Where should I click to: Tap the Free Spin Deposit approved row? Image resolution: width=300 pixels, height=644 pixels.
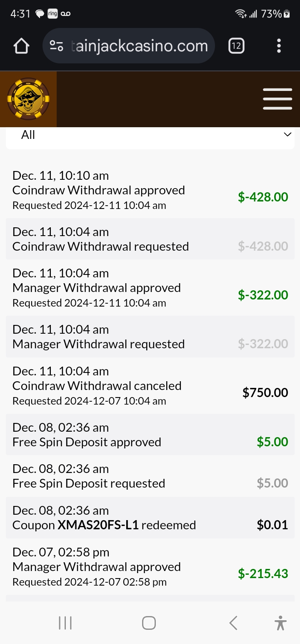point(150,435)
